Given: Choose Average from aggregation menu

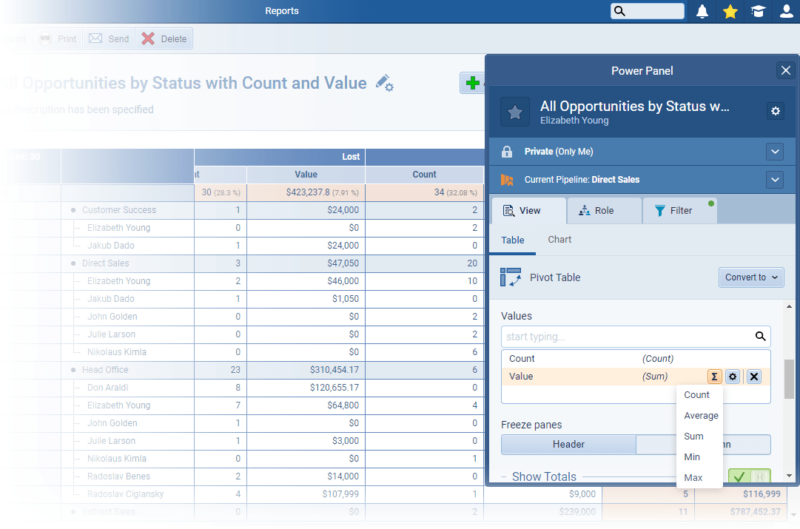Looking at the screenshot, I should (701, 416).
